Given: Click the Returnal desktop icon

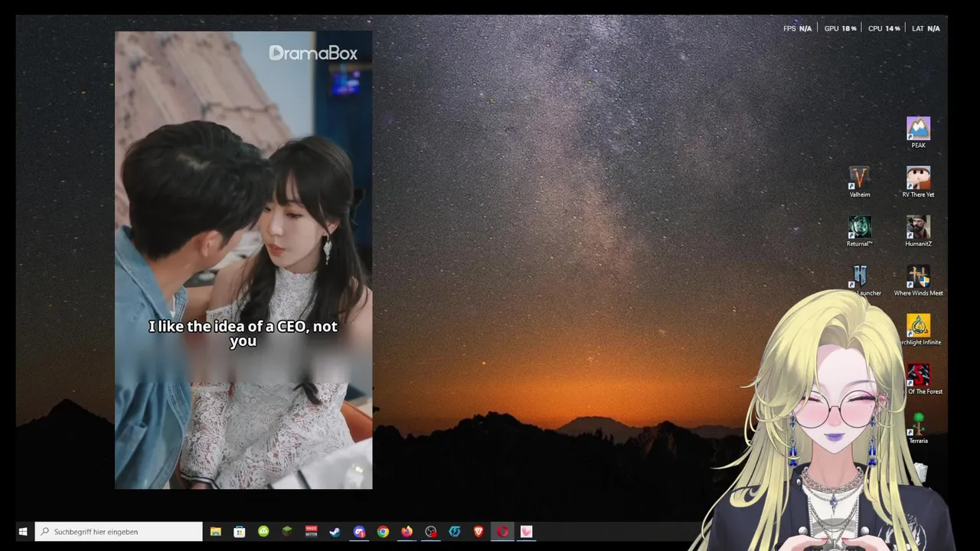Looking at the screenshot, I should (860, 231).
